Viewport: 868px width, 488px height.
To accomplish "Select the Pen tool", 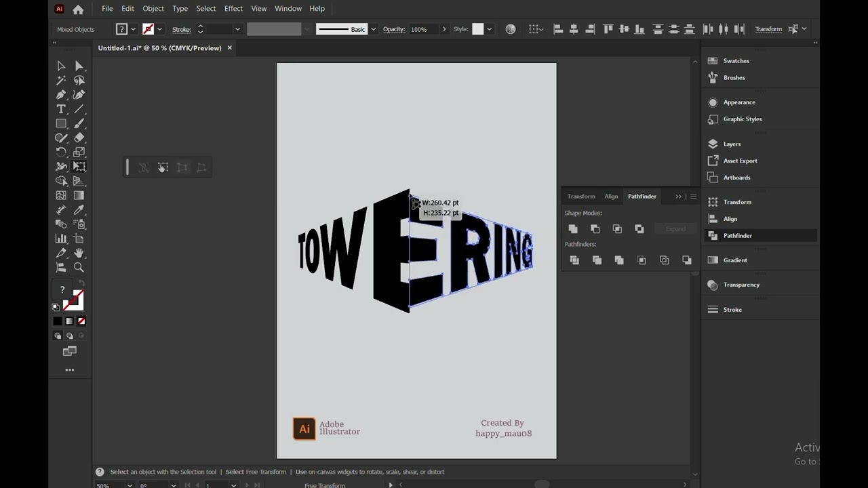I will (61, 95).
